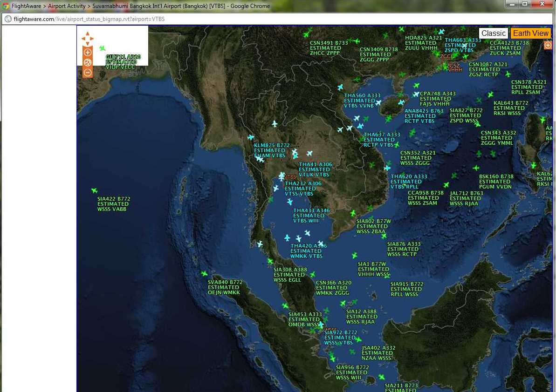The height and width of the screenshot is (392, 556).
Task: Click the CSN352 A321 flight label
Action: coord(418,157)
